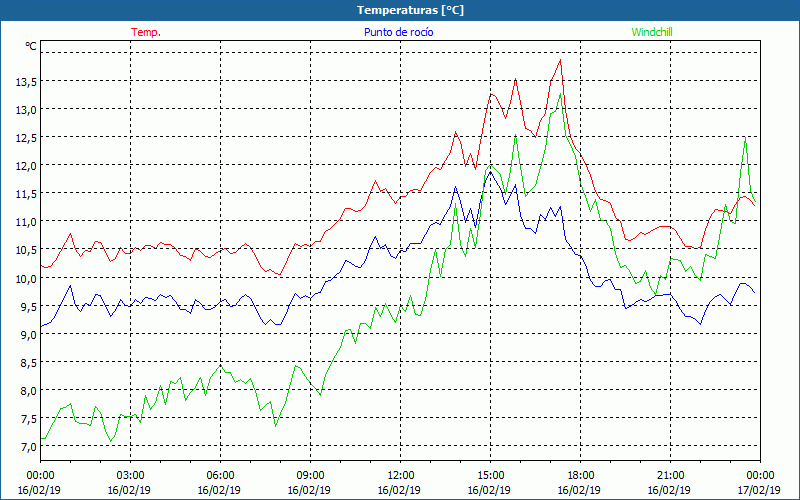This screenshot has height=500, width=800.
Task: Click the °C unit label on the axis
Action: coord(31,46)
